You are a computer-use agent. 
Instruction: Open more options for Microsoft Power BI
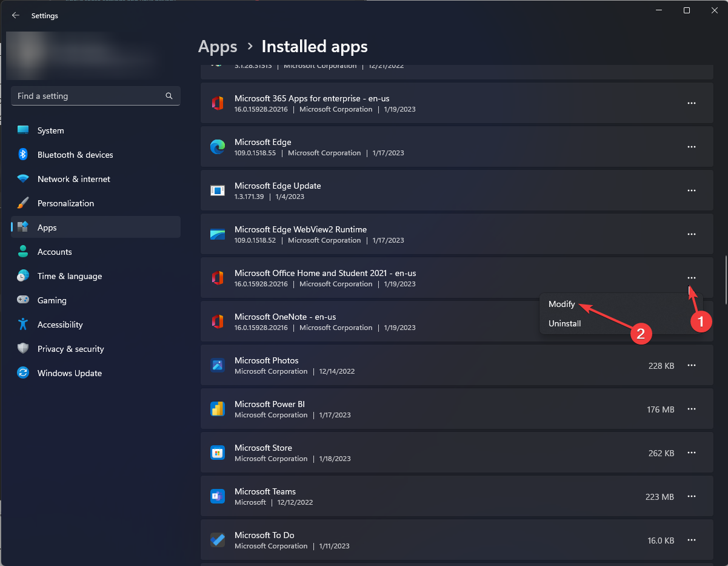click(x=691, y=409)
